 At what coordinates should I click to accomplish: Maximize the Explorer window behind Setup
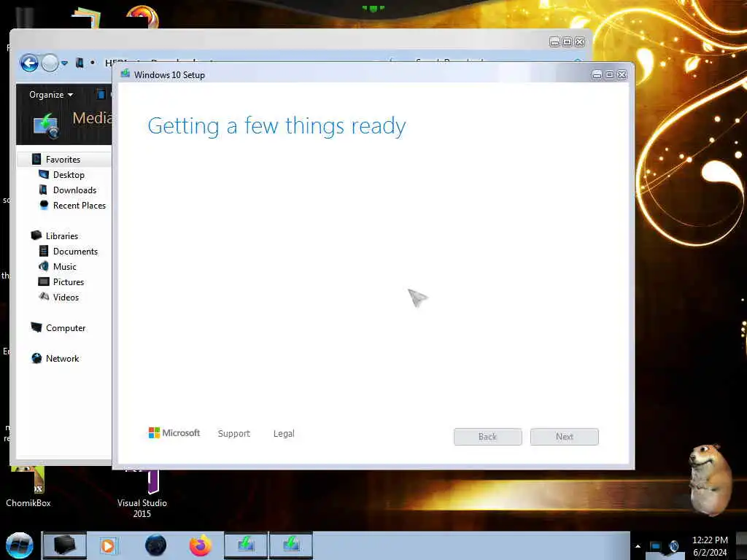567,42
